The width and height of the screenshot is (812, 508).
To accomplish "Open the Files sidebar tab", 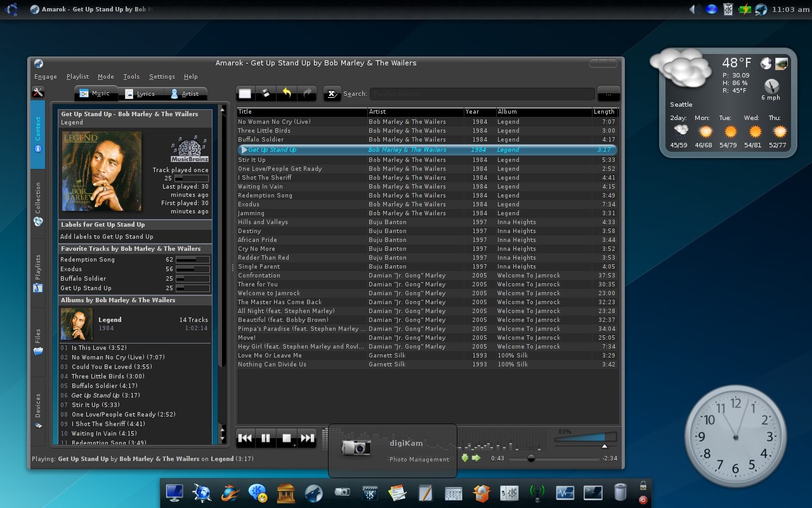I will [x=37, y=342].
